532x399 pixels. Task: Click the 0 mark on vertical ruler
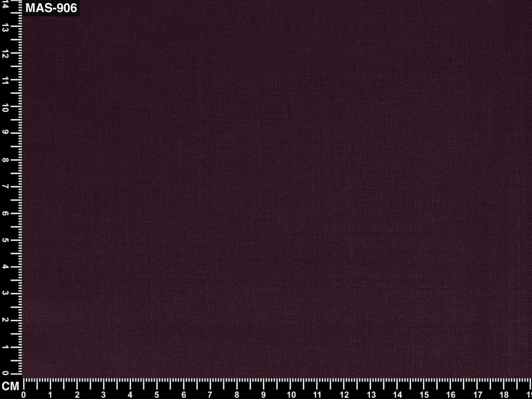5,373
